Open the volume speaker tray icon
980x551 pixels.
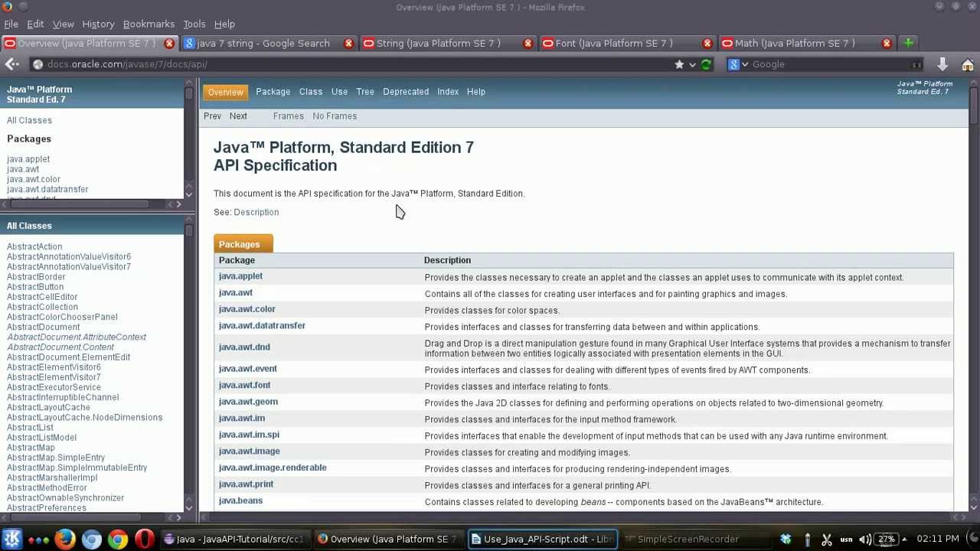[x=865, y=540]
